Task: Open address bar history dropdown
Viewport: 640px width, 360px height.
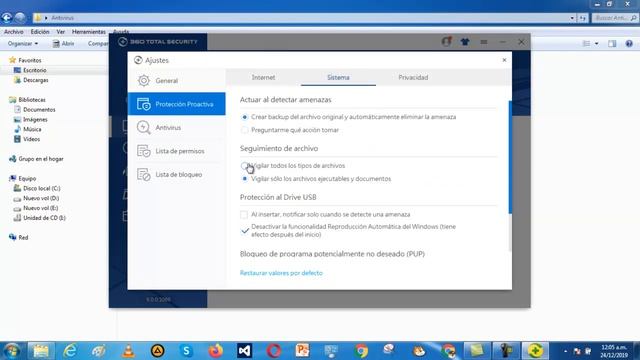Action: pyautogui.click(x=572, y=18)
